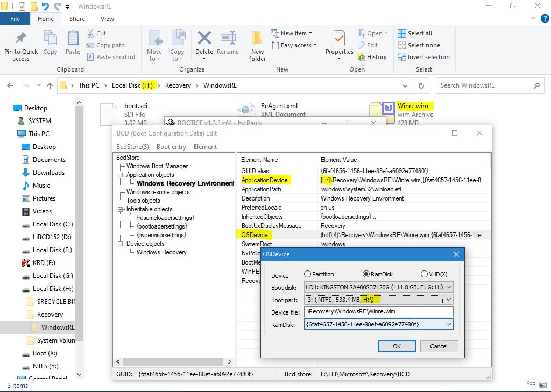
Task: Select the RamDisk radio button
Action: [x=366, y=274]
